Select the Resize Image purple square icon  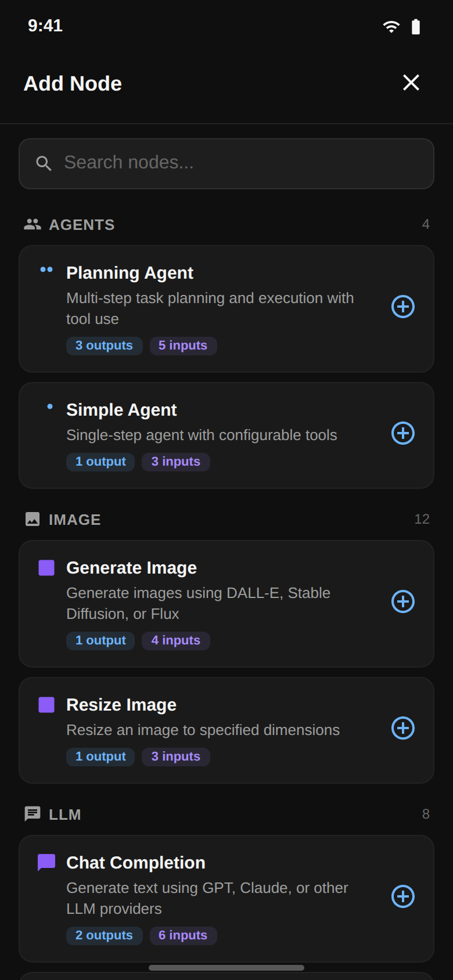[46, 704]
